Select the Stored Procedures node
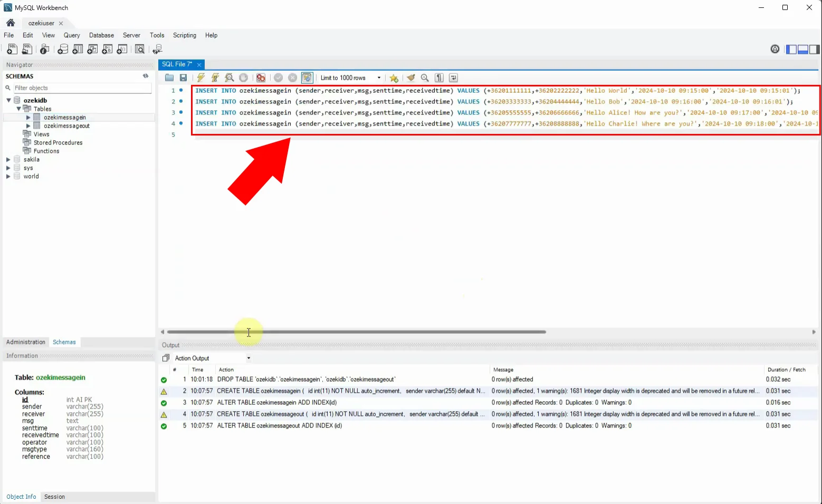This screenshot has width=822, height=504. click(58, 142)
